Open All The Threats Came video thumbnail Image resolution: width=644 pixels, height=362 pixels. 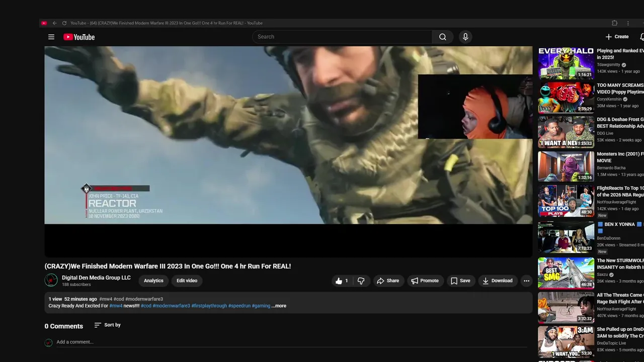(x=566, y=307)
